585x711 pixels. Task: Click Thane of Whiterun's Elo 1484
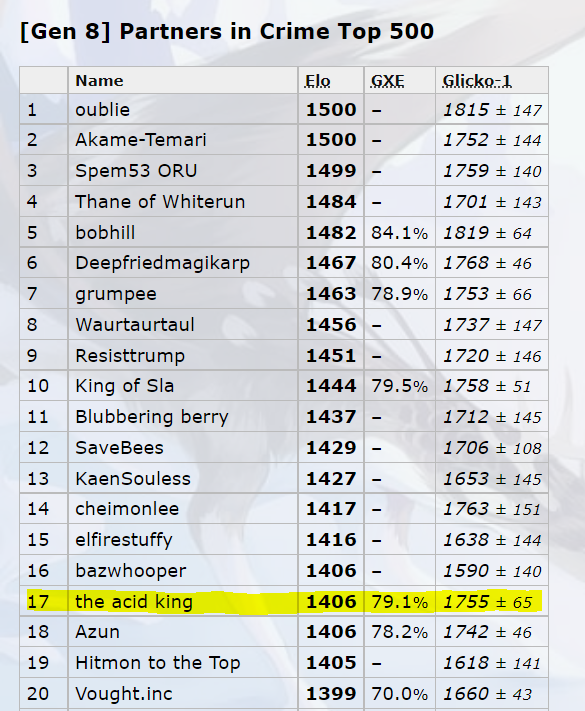tap(331, 202)
